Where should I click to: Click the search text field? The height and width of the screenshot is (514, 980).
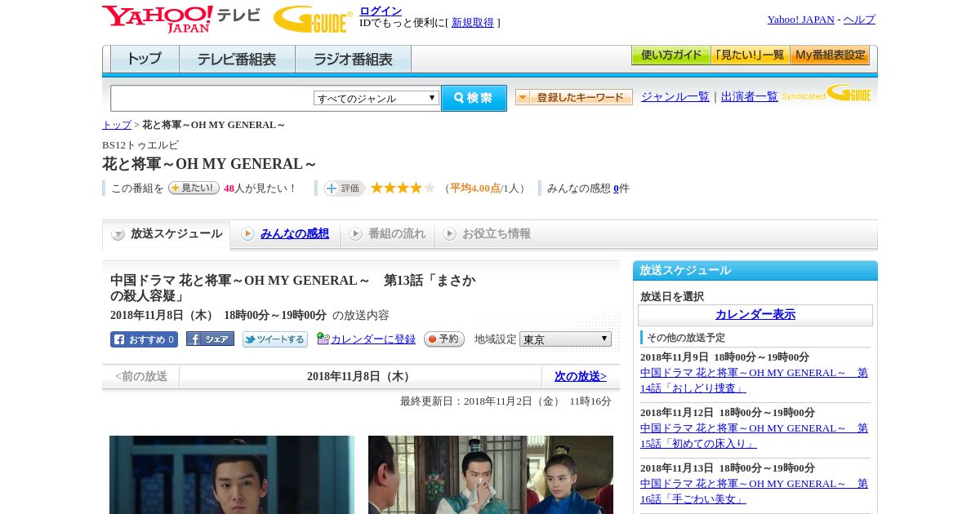pyautogui.click(x=212, y=98)
